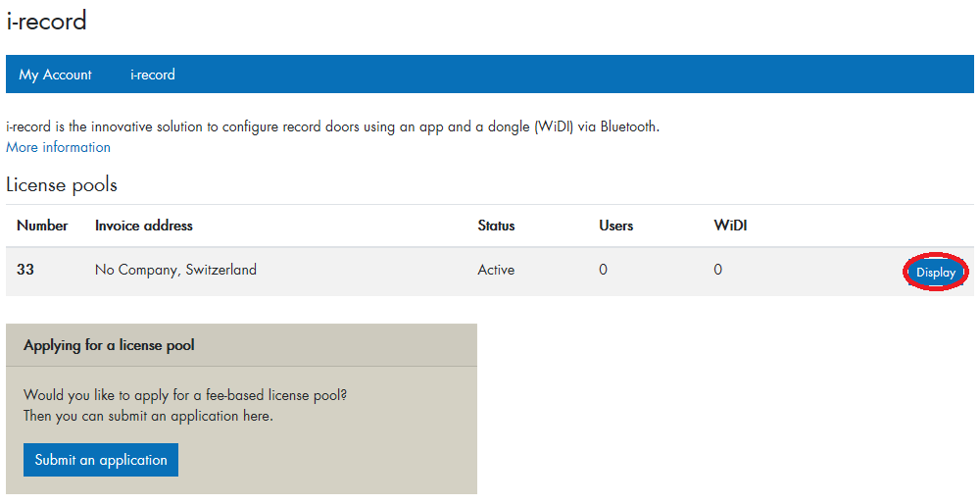Screen dimensions: 980x504
Task: Click the Applying for a license pool heading
Action: coord(109,345)
